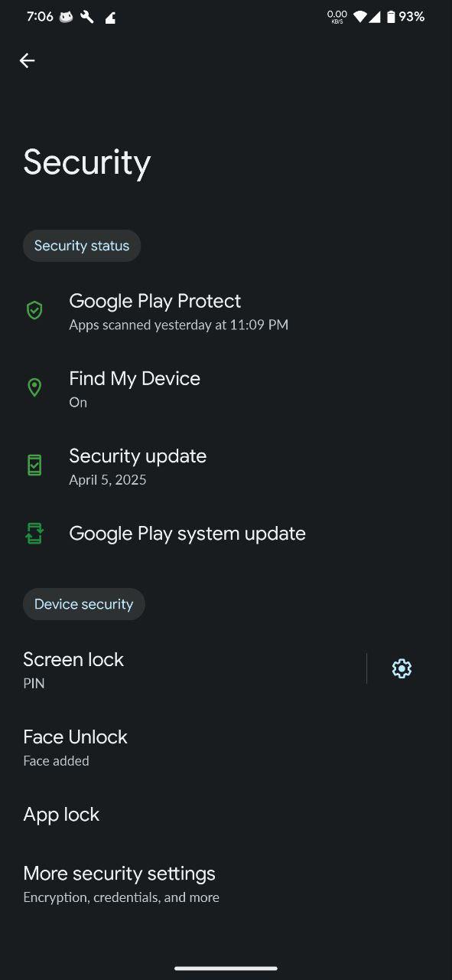
Task: Tap the Security update phone-check icon
Action: click(34, 465)
